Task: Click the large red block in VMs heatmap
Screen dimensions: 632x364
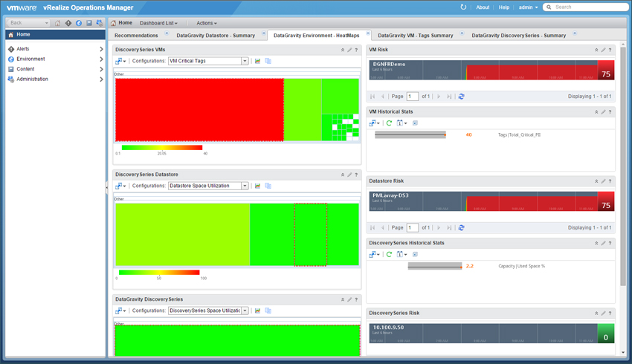Action: coord(199,109)
